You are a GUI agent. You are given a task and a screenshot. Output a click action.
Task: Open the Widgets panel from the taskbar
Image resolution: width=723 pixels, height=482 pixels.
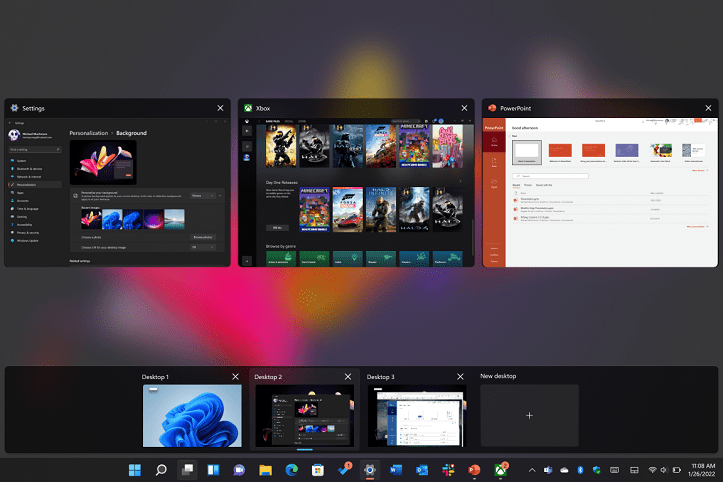213,470
